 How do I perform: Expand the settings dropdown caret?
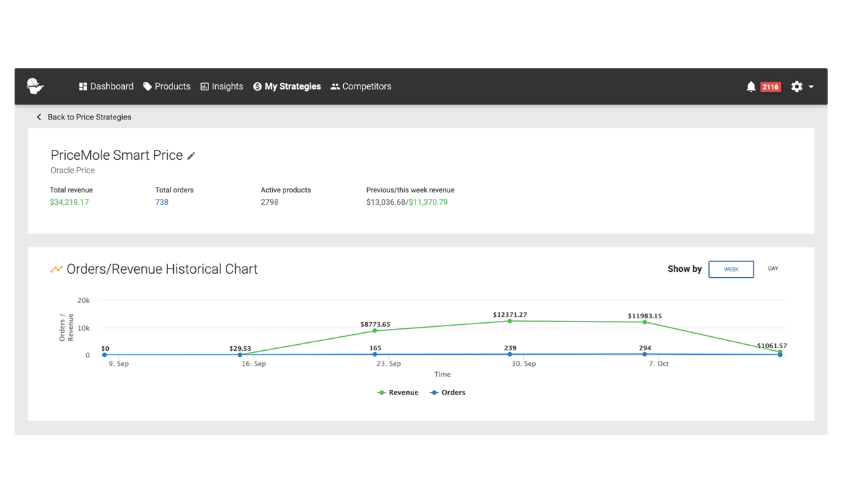811,87
